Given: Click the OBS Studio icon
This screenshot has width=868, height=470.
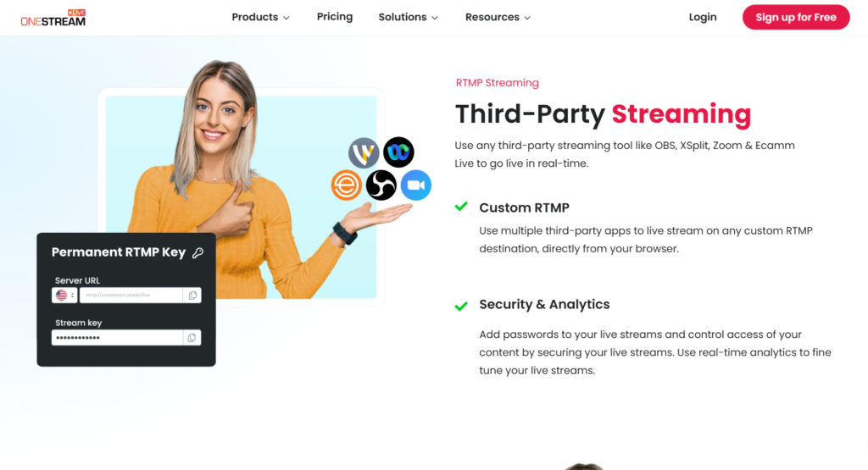Looking at the screenshot, I should pos(381,185).
